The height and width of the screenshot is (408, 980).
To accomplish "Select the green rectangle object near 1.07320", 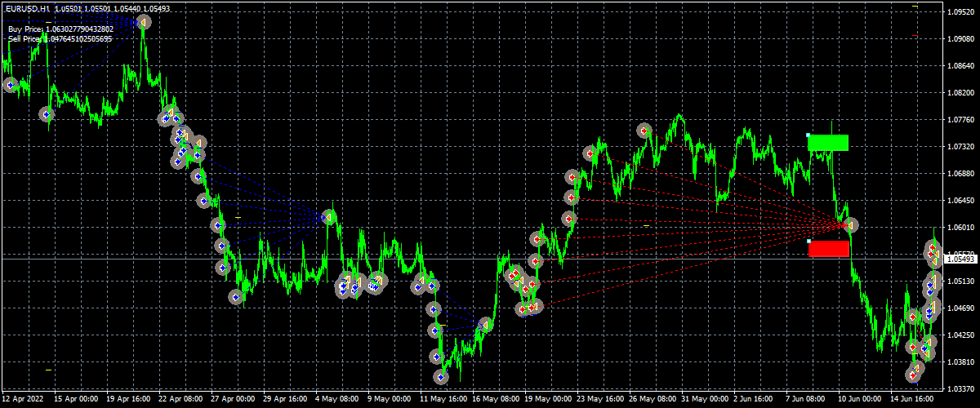I will tap(828, 143).
